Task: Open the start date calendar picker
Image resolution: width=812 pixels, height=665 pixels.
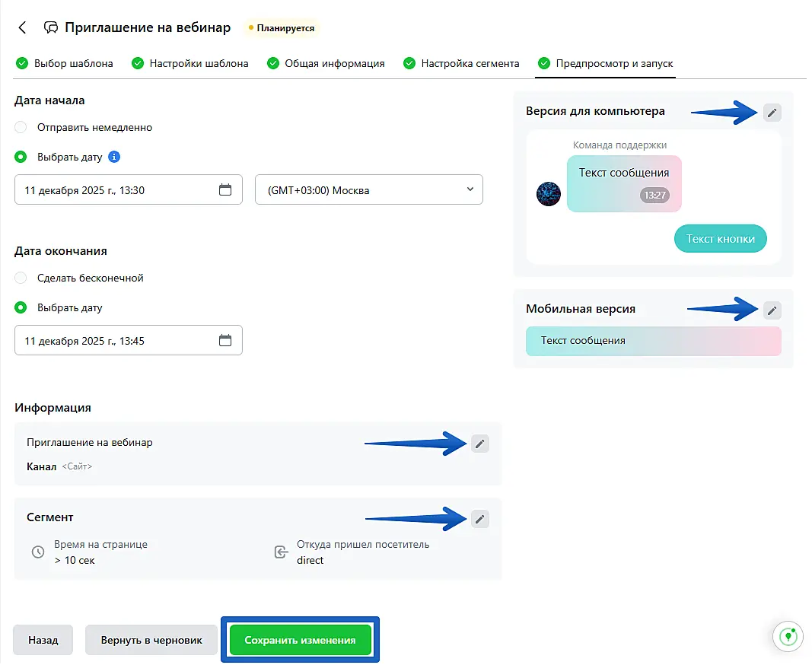Action: 225,190
